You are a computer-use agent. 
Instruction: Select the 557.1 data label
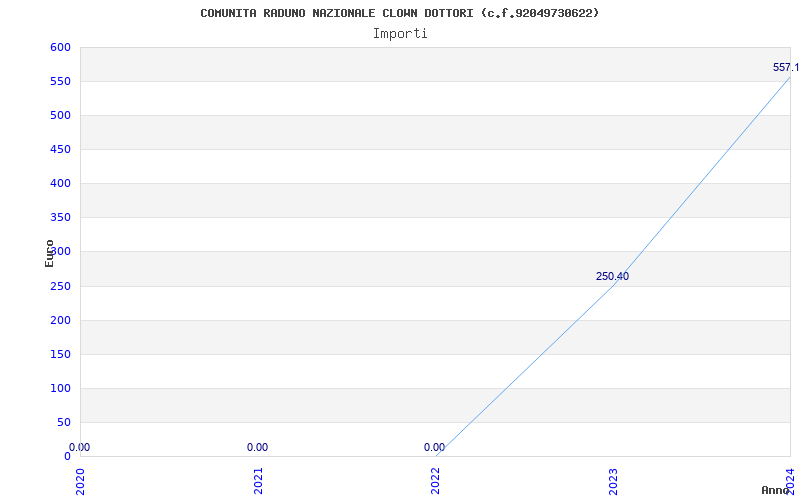786,67
